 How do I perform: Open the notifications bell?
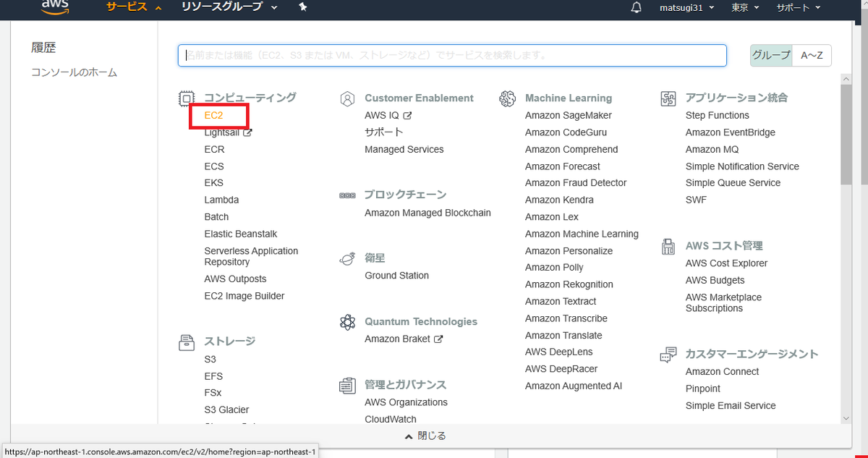(637, 7)
